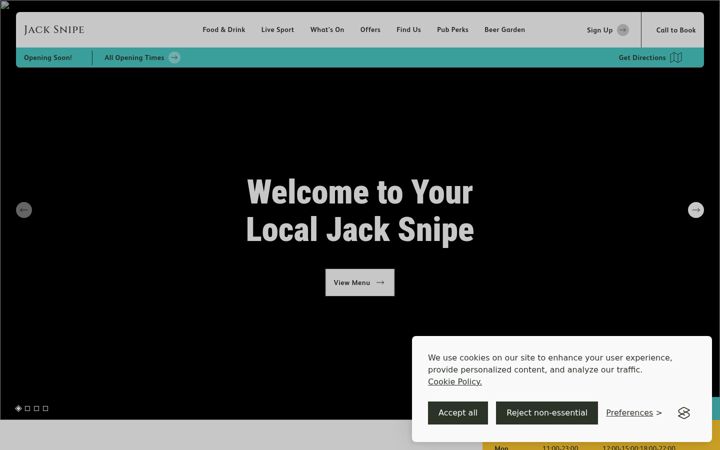The height and width of the screenshot is (450, 720).
Task: Click the Call to Book button
Action: tap(675, 30)
